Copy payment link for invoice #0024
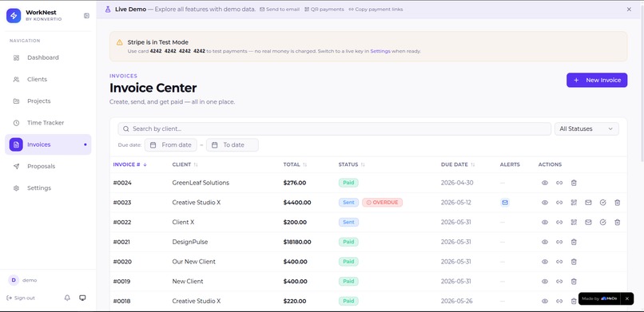The width and height of the screenshot is (644, 312). (559, 183)
